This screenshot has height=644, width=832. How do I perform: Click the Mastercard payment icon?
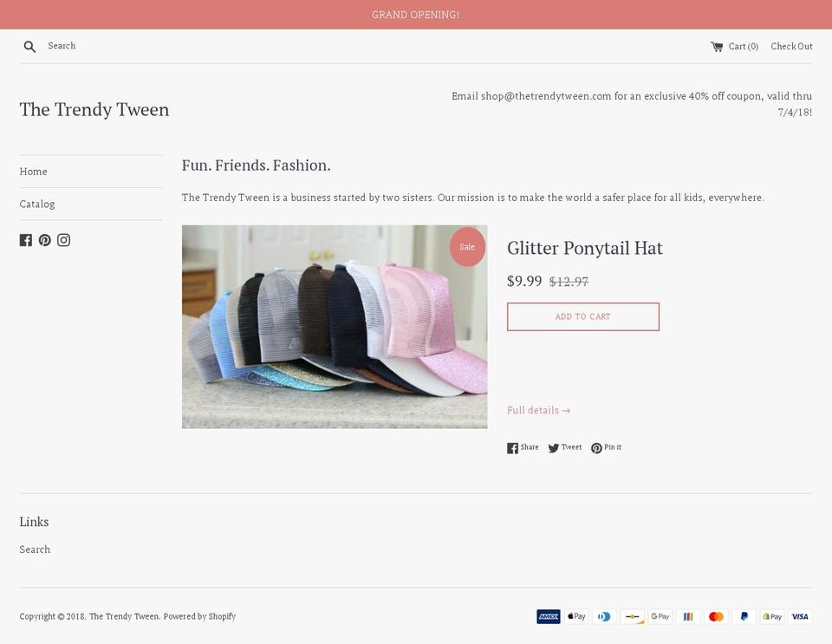[717, 616]
